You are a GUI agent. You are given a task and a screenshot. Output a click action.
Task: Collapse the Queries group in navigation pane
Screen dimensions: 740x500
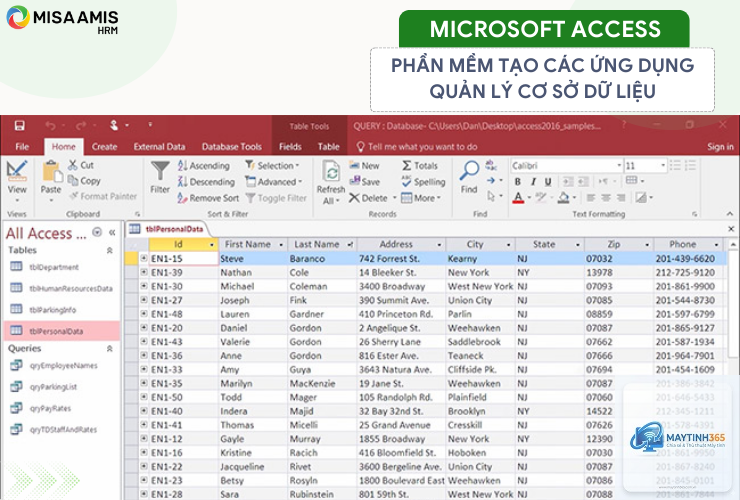[109, 349]
